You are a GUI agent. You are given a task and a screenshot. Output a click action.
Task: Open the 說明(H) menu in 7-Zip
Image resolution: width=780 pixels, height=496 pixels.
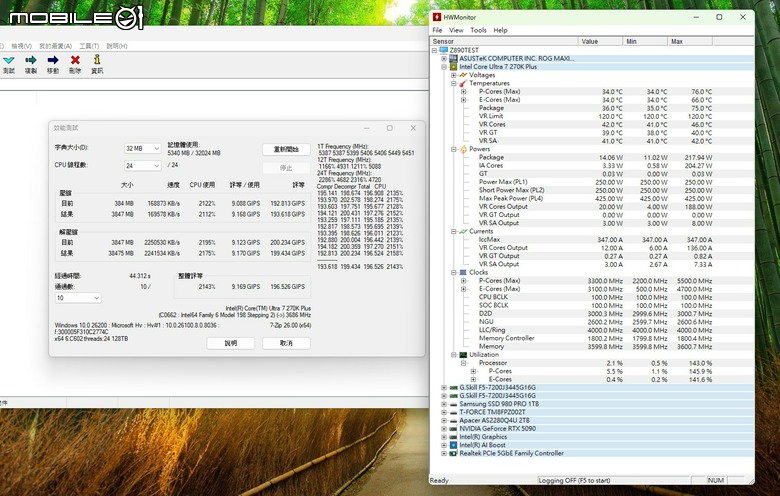coord(117,46)
